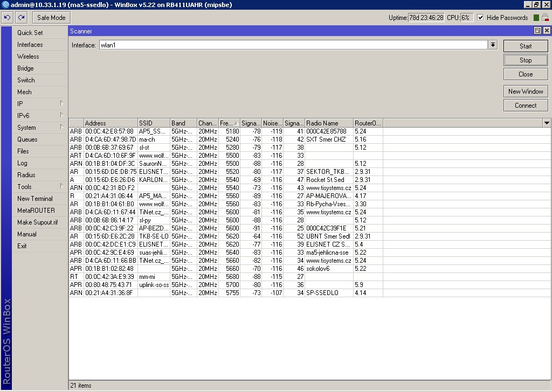Image resolution: width=552 pixels, height=392 pixels.
Task: Open the Wireless menu
Action: pos(40,56)
